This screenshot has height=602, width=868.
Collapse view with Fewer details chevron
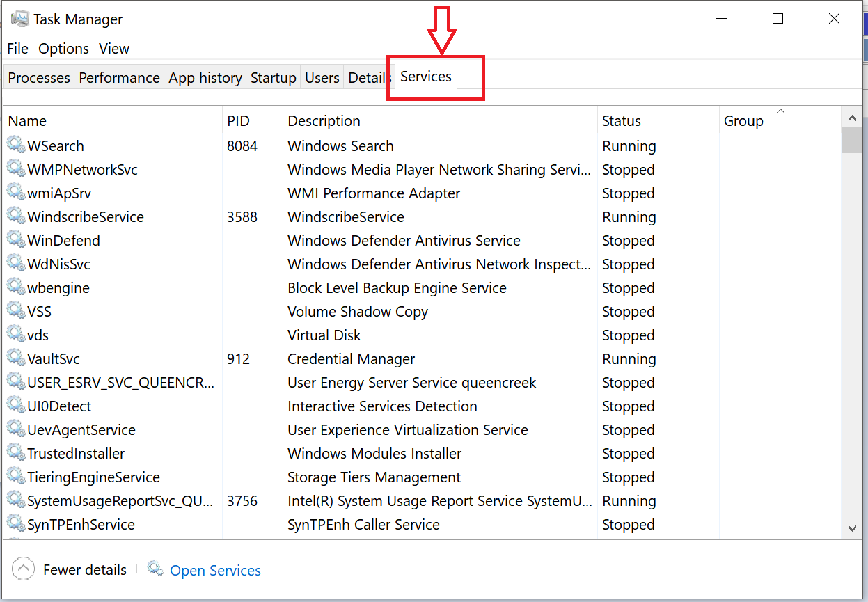pos(23,569)
